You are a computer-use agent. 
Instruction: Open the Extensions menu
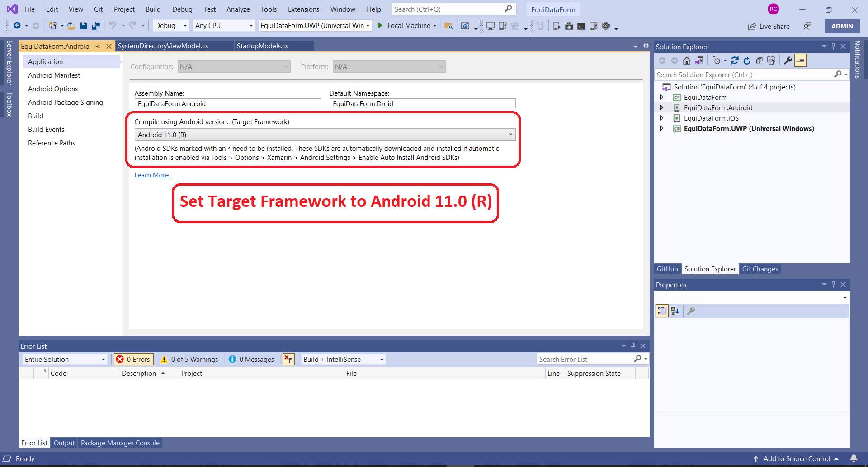(303, 9)
